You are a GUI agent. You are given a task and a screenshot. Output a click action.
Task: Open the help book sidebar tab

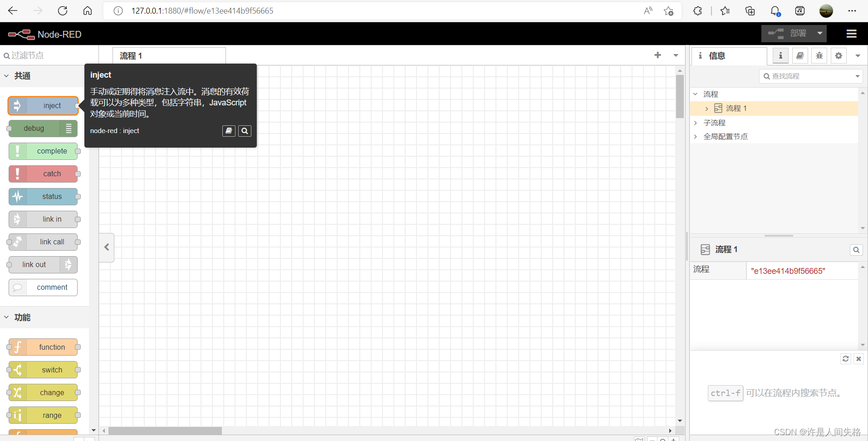(x=800, y=56)
